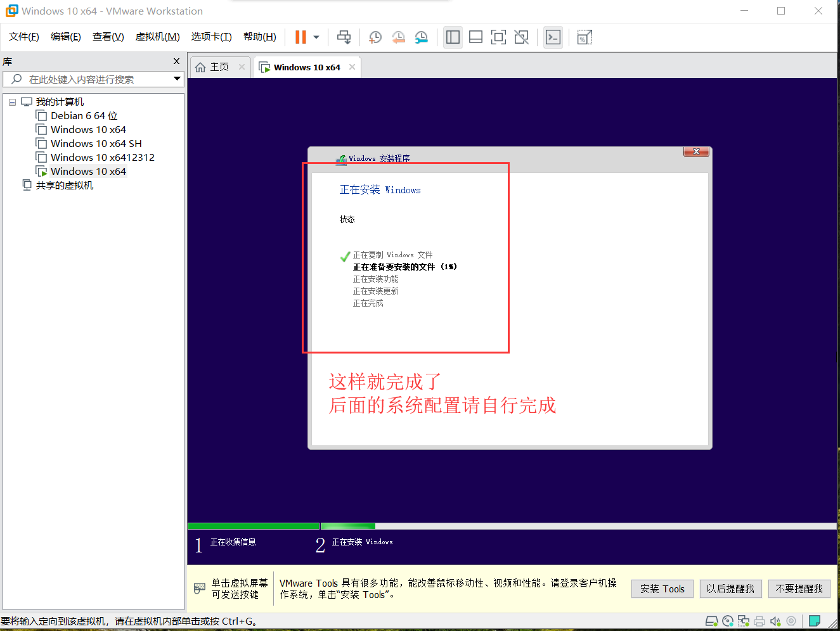Click the 正在安装 Windows heading

point(380,190)
